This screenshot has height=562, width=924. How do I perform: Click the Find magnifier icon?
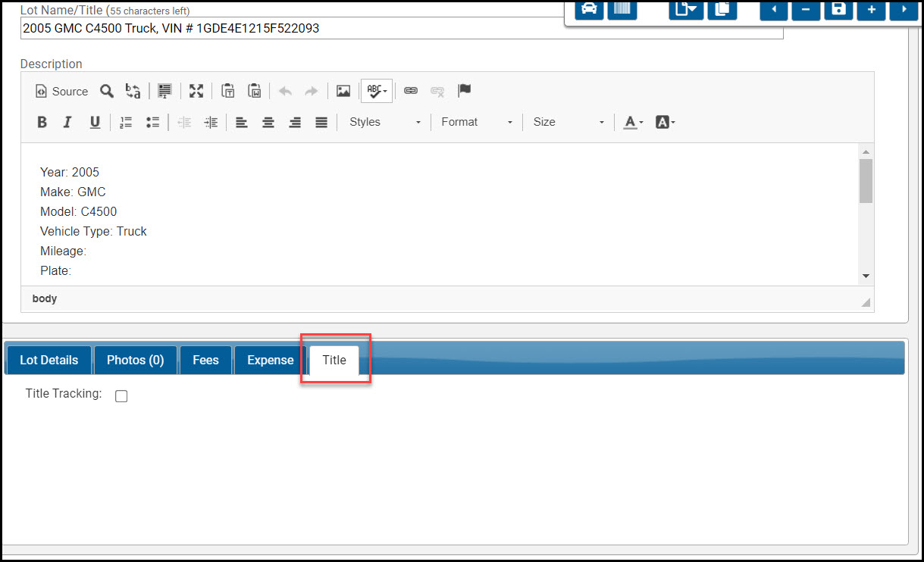coord(107,91)
